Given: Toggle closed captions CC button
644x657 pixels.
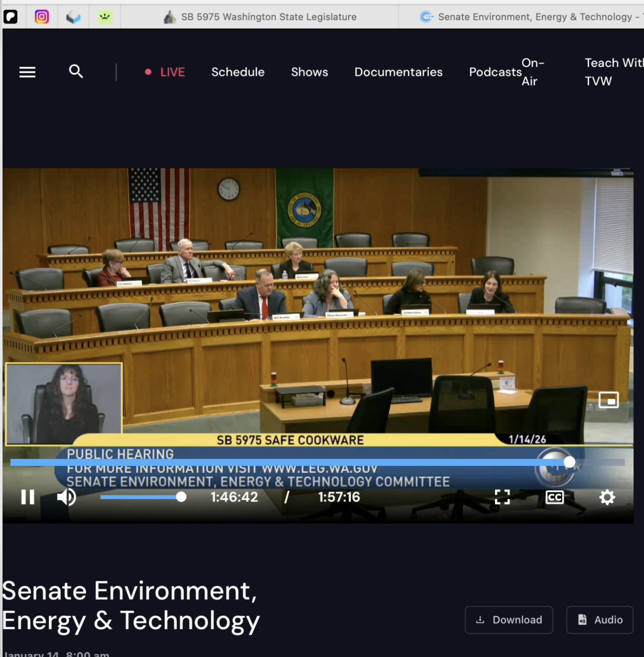Looking at the screenshot, I should (x=554, y=497).
